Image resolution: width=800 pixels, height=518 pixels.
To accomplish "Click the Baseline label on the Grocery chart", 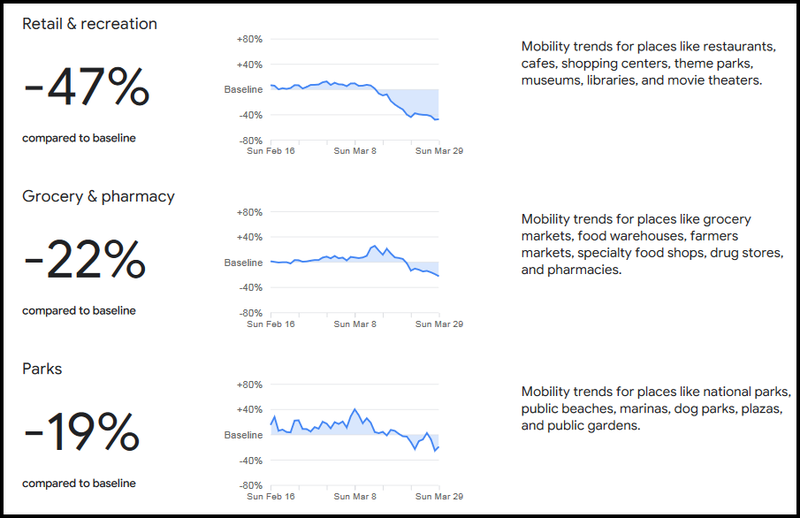I will (x=244, y=263).
